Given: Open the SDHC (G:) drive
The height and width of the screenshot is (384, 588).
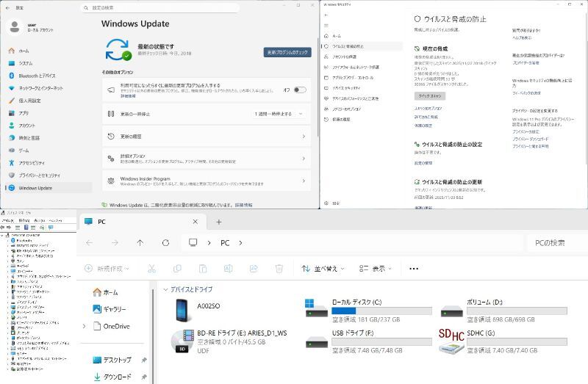Looking at the screenshot, I should coord(503,341).
